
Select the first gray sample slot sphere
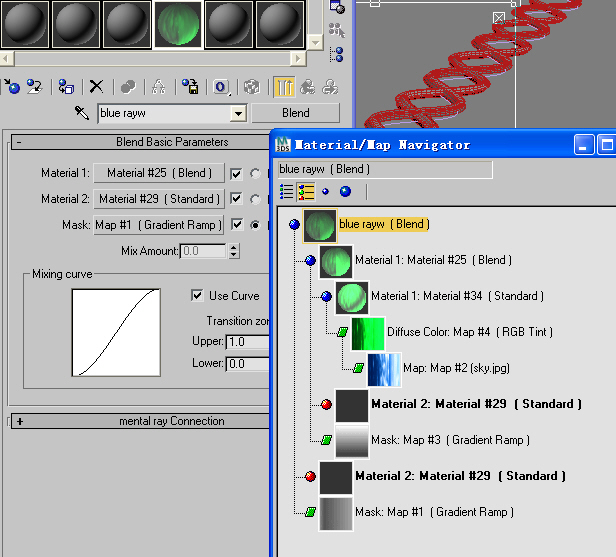[25, 24]
